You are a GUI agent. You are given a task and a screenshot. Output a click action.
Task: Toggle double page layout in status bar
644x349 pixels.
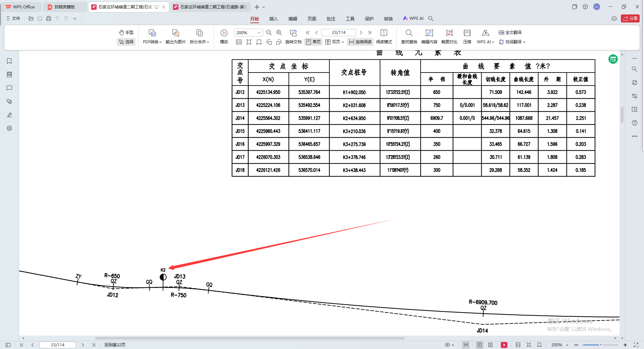(x=490, y=345)
